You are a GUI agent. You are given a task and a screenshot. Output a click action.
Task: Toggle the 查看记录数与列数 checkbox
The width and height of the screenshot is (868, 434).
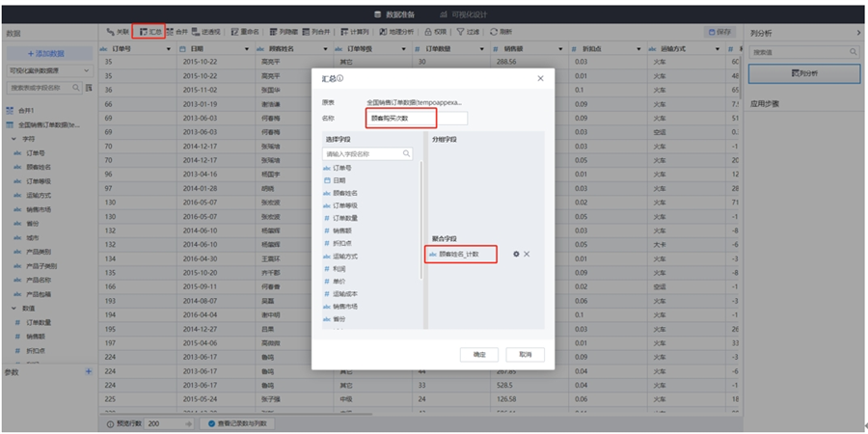[x=203, y=423]
